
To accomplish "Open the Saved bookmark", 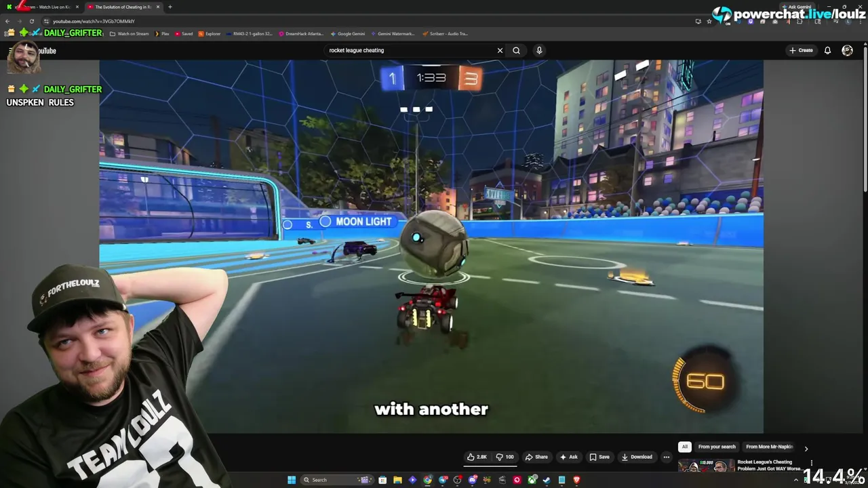I will click(184, 33).
